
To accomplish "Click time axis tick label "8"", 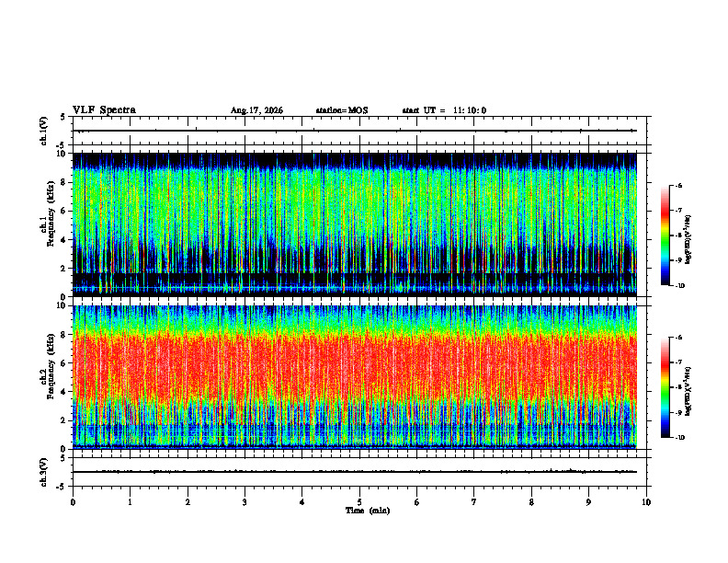I will 531,502.
